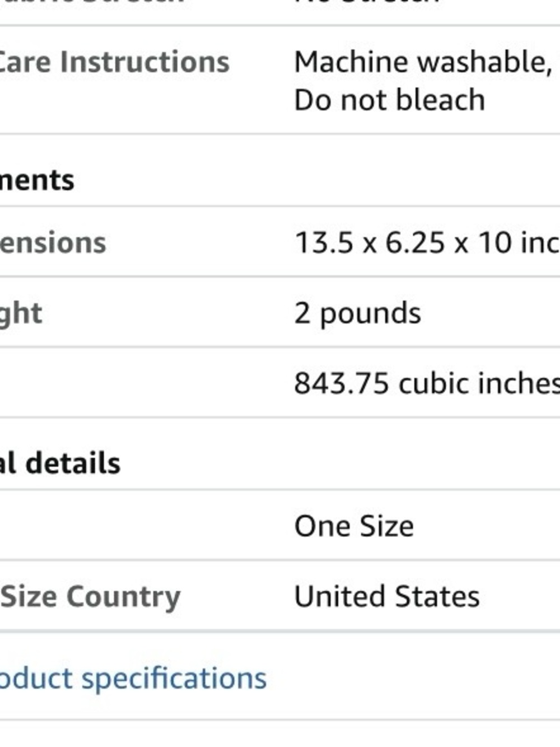The image size is (560, 747).
Task: Select the Care Instructions label
Action: click(x=115, y=62)
